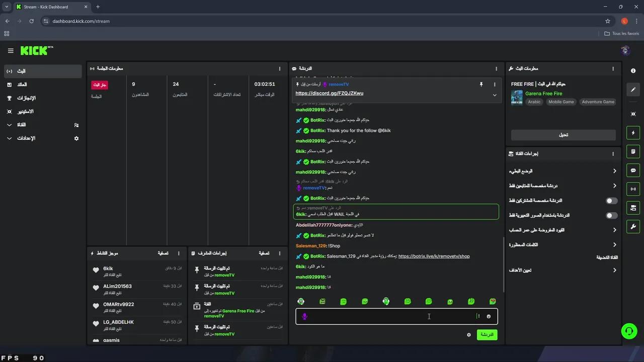Click OMARtv9922 in the activity feed
This screenshot has height=362, width=644.
[119, 304]
